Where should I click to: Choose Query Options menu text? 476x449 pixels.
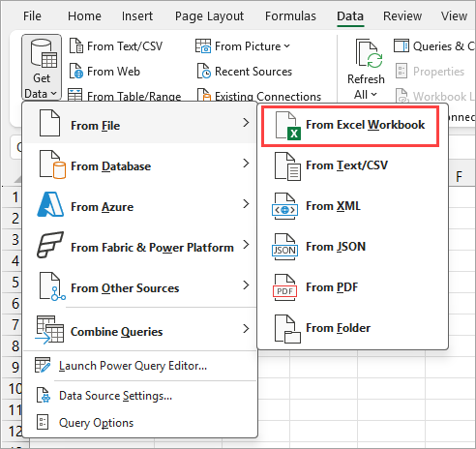[96, 423]
